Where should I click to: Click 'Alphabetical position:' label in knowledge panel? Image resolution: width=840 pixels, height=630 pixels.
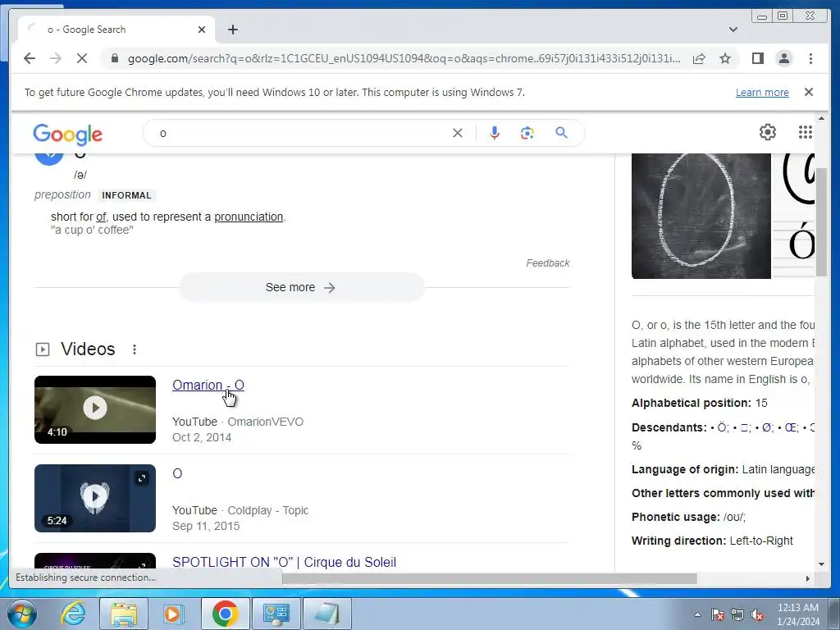(692, 403)
